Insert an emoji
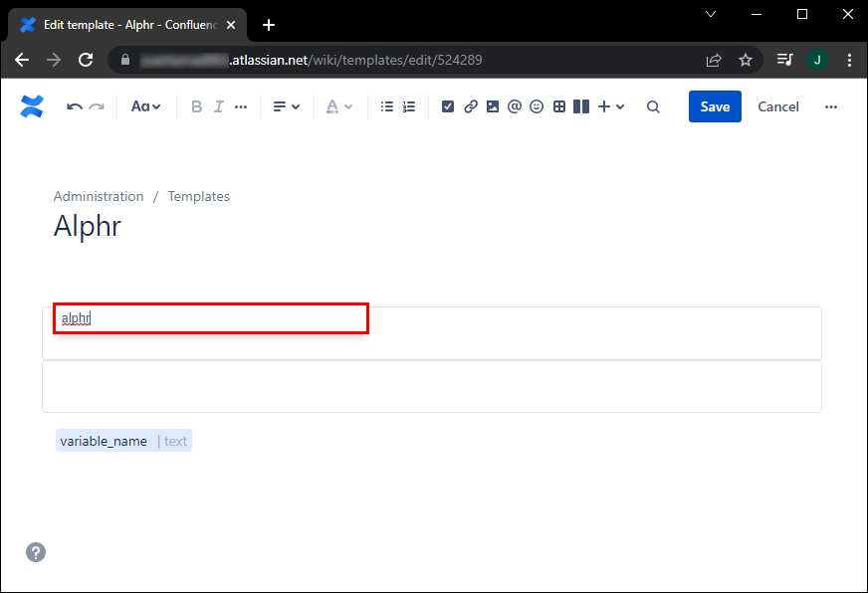 pos(537,106)
